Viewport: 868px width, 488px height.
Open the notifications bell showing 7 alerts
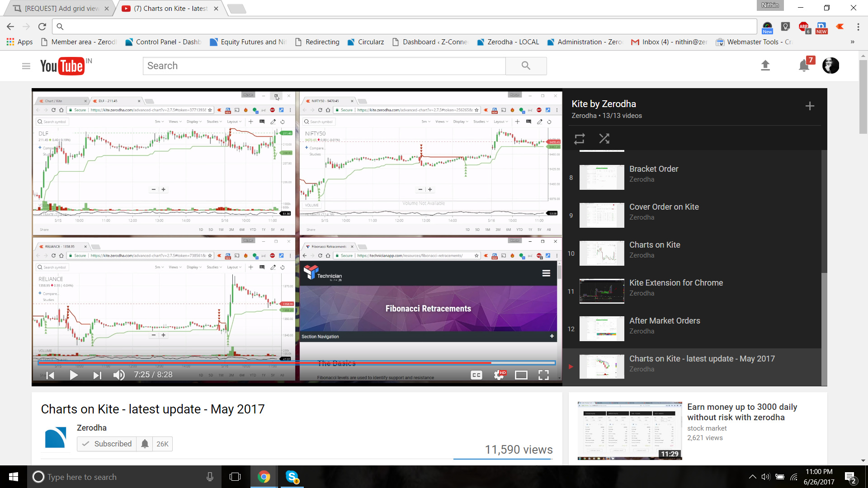[x=804, y=66]
